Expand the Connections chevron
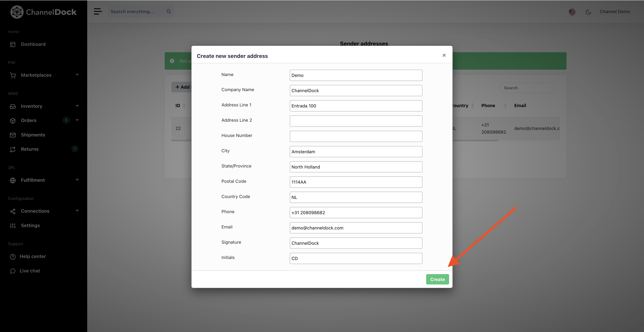Viewport: 644px width, 332px height. click(77, 211)
